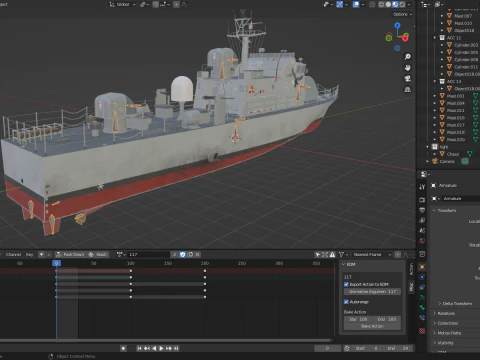Open the Physics properties tab

pyautogui.click(x=422, y=277)
